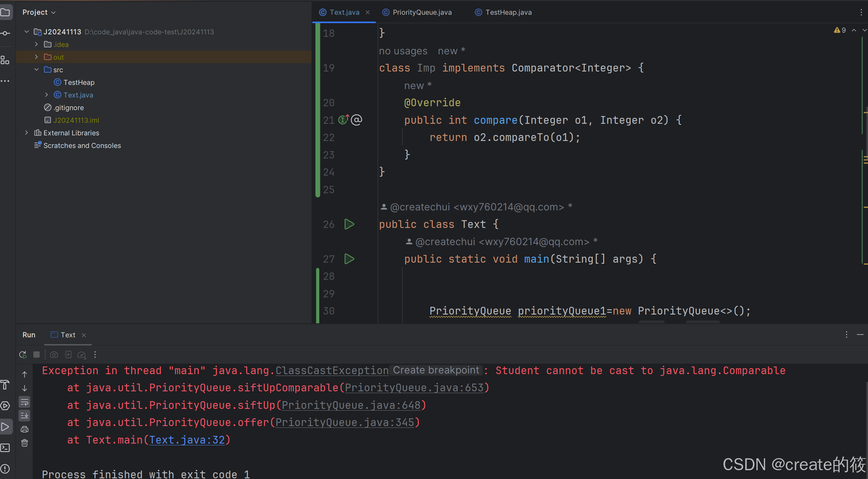
Task: Switch to the TestHeap.java tab
Action: click(508, 12)
